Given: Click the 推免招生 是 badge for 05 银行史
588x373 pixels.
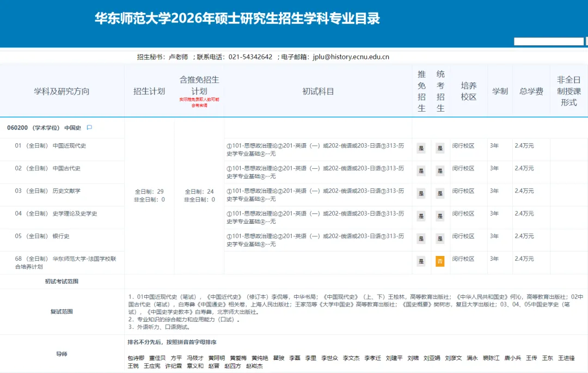Looking at the screenshot, I should click(421, 239).
